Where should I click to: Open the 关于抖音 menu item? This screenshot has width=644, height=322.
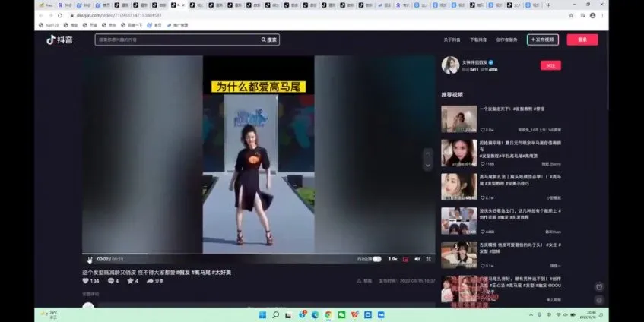point(452,39)
